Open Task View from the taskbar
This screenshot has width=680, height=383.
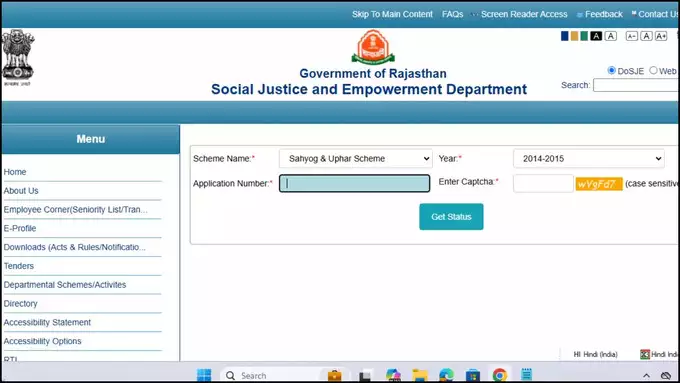point(365,375)
